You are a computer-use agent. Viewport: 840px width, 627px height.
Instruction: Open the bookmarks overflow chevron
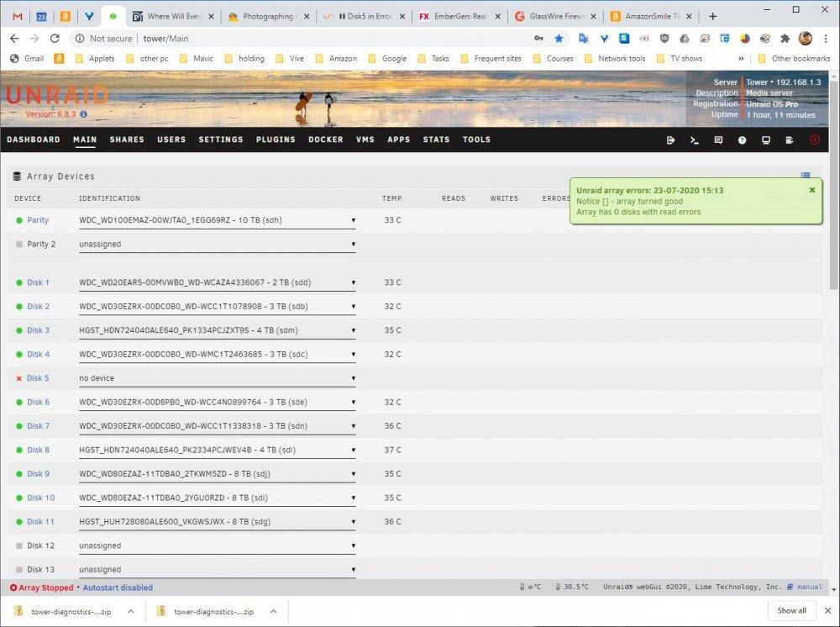click(x=741, y=58)
